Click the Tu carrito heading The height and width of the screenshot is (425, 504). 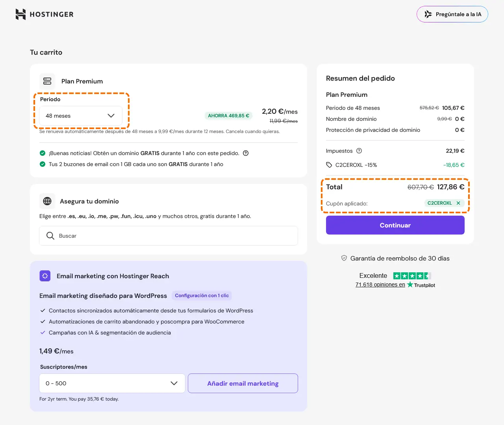46,52
